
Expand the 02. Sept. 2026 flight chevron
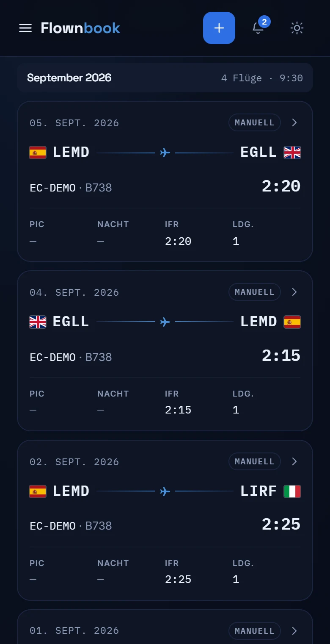[x=294, y=461]
